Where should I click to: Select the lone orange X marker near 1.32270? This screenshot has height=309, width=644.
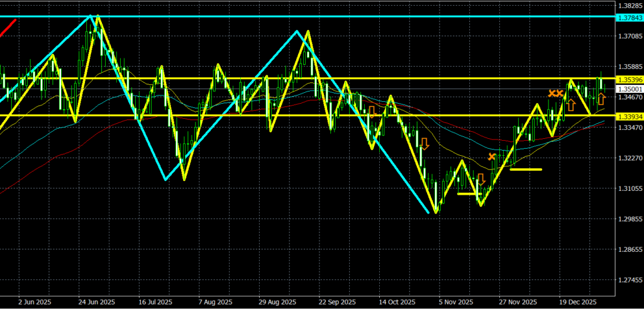click(x=492, y=156)
